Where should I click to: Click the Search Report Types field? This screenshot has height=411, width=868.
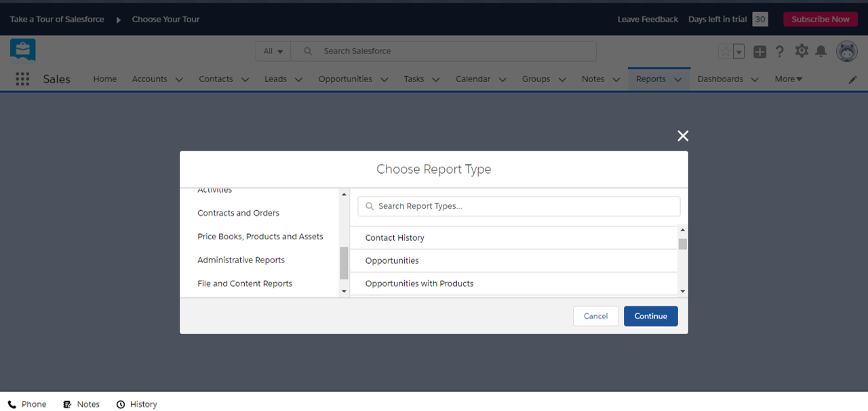pos(519,206)
